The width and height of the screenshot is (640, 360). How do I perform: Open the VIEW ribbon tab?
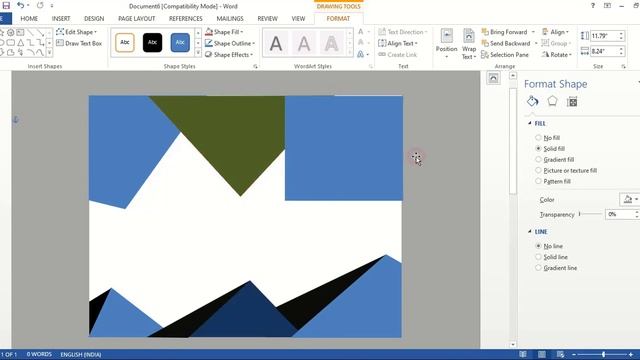click(x=298, y=19)
